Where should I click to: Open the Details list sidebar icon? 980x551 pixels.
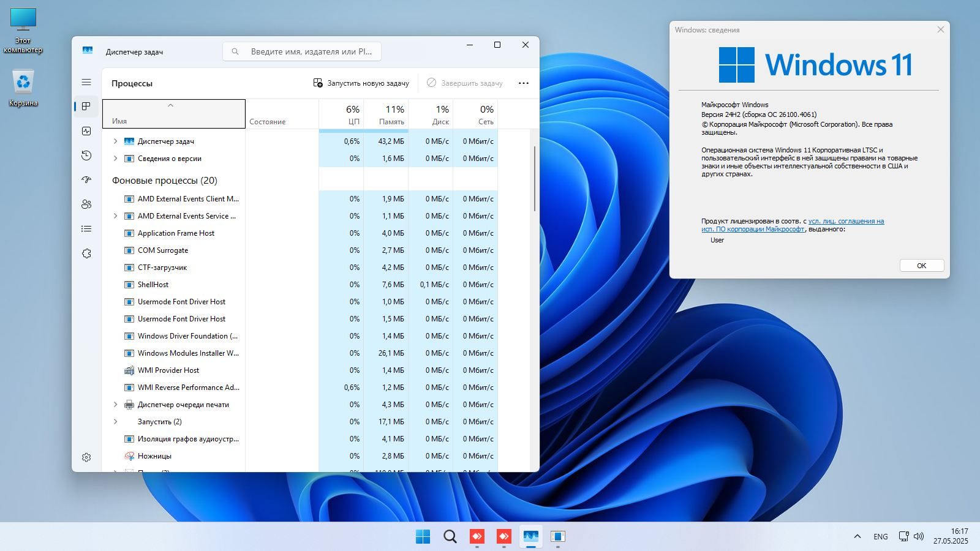(x=86, y=229)
